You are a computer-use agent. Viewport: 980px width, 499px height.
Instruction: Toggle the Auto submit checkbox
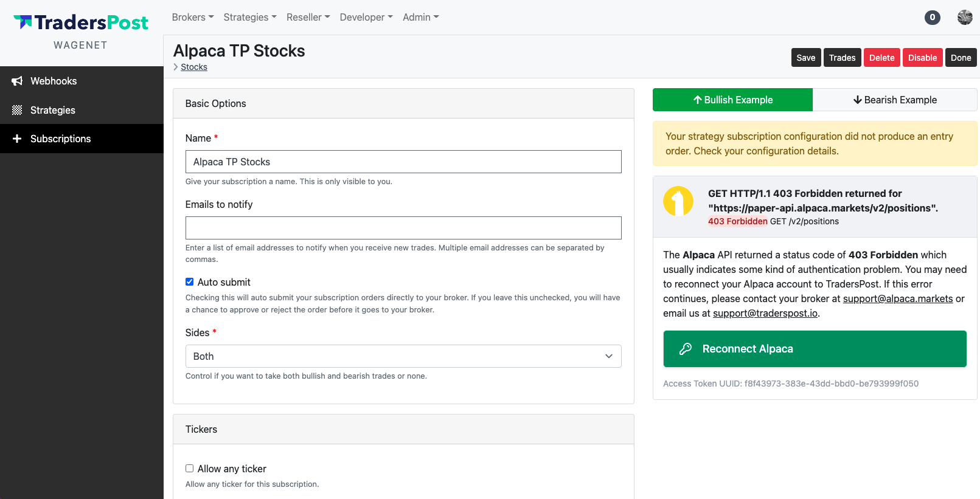(x=190, y=282)
